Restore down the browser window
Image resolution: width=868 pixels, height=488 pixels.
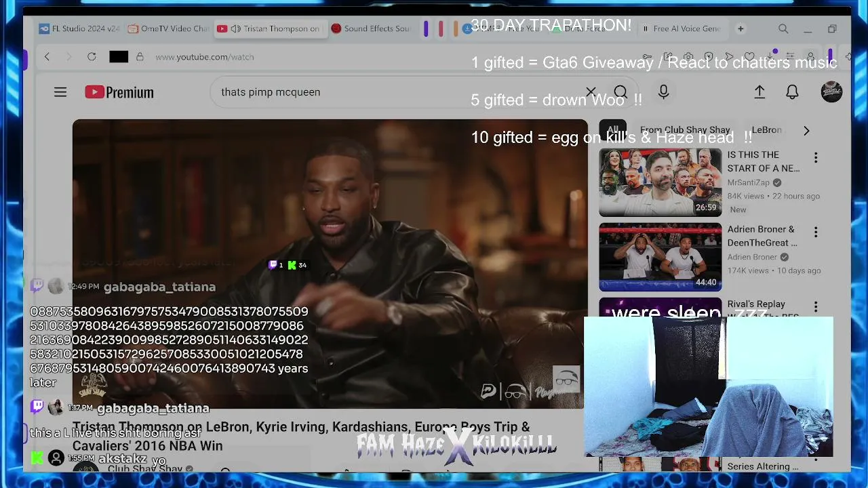[832, 28]
